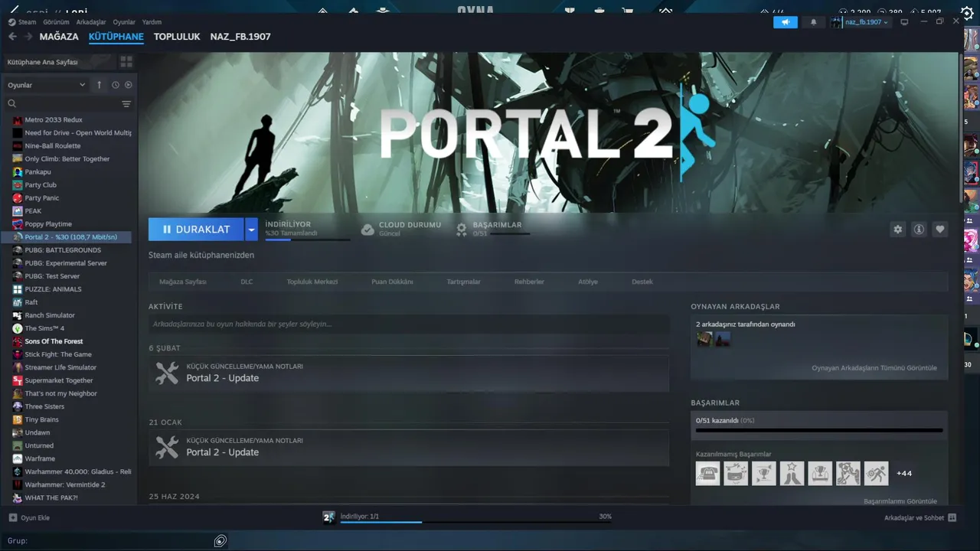
Task: Switch to the TOPLULUK tab
Action: [x=177, y=37]
